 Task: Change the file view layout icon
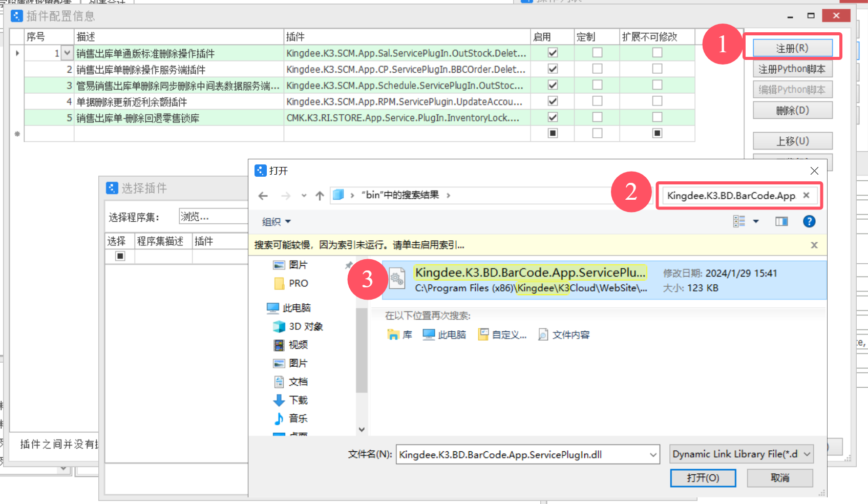739,221
